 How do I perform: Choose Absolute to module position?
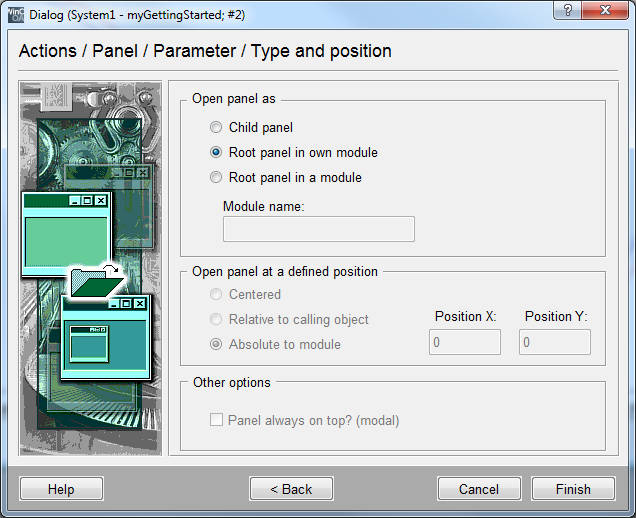click(x=216, y=345)
